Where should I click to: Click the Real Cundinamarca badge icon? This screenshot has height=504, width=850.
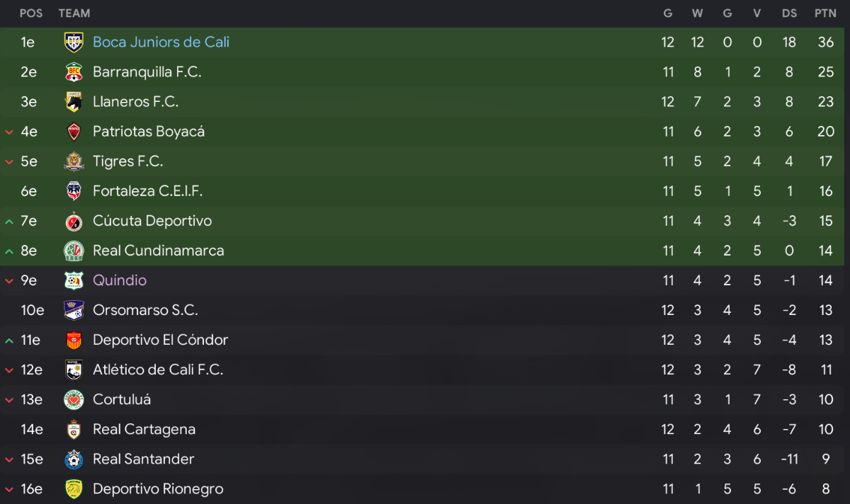74,251
